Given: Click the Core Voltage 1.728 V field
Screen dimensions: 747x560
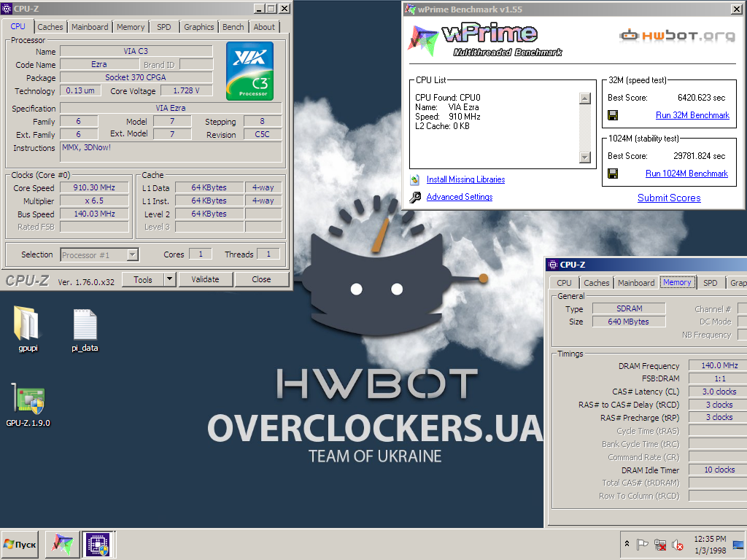Looking at the screenshot, I should [x=186, y=90].
